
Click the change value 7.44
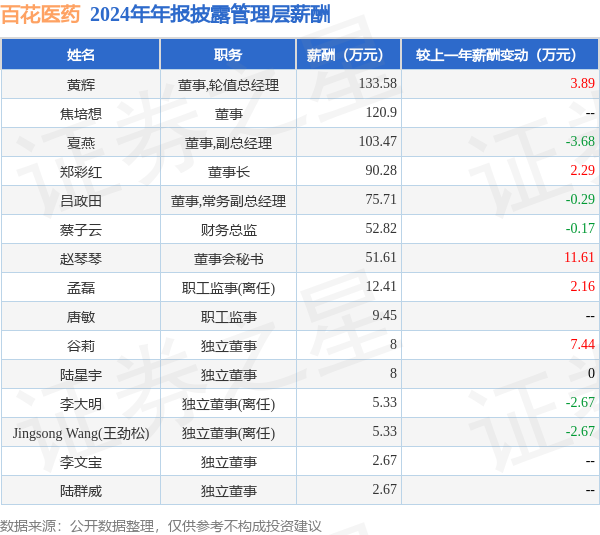pyautogui.click(x=582, y=345)
